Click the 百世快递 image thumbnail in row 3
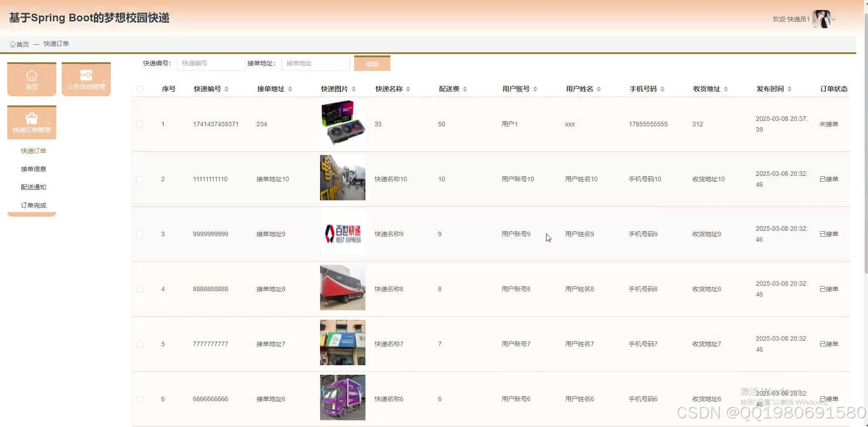Image resolution: width=868 pixels, height=427 pixels. point(343,233)
